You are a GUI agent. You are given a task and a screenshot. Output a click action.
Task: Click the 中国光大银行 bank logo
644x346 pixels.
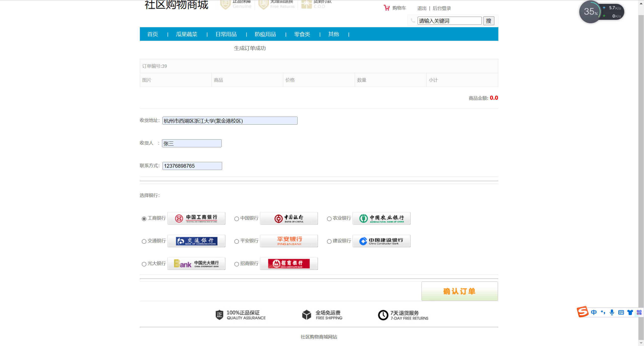click(196, 263)
